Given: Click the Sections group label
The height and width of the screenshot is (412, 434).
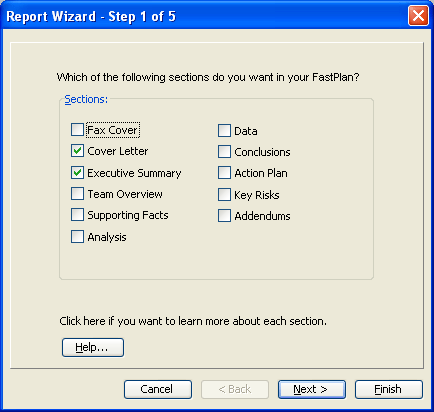Looking at the screenshot, I should [86, 99].
